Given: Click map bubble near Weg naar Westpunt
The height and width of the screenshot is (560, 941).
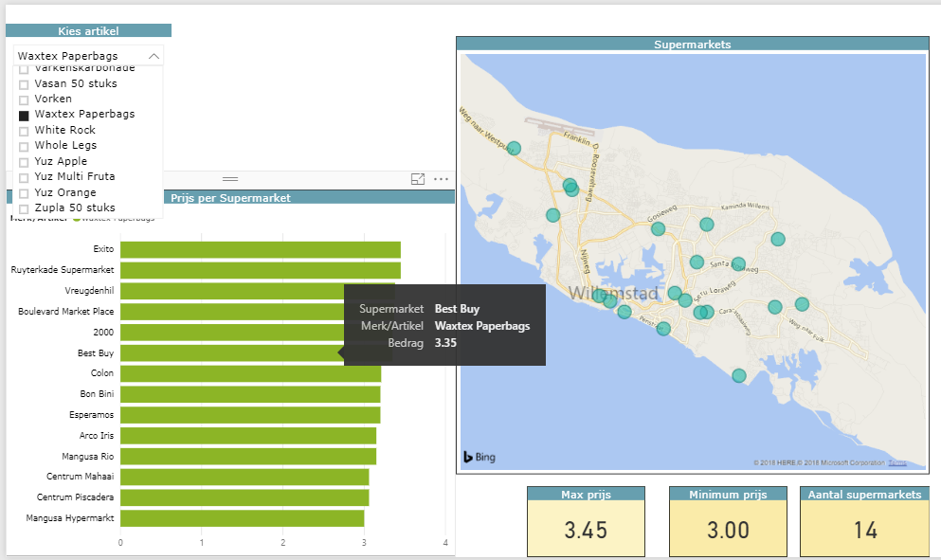Looking at the screenshot, I should (514, 148).
